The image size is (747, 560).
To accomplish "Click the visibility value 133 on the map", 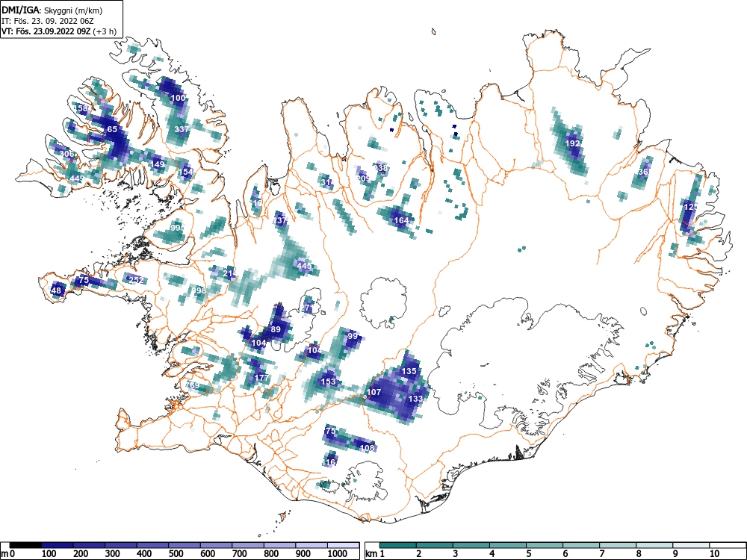I will (x=416, y=399).
